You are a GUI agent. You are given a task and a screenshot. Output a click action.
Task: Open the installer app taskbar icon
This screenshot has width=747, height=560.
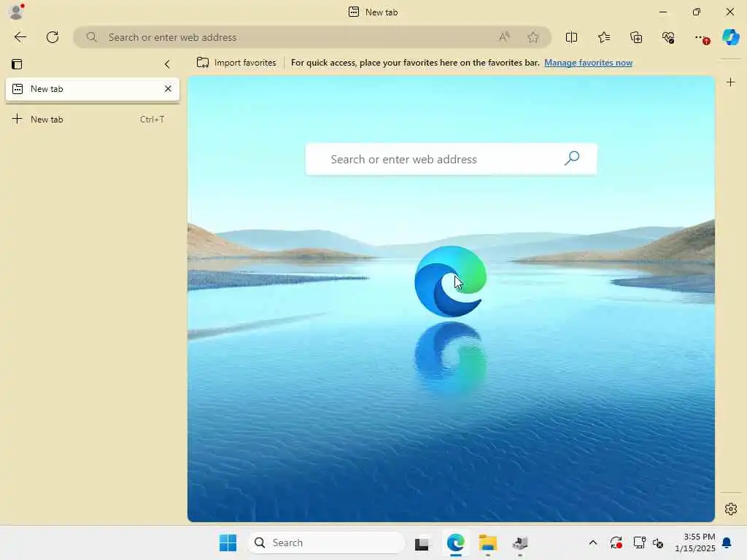pyautogui.click(x=519, y=542)
